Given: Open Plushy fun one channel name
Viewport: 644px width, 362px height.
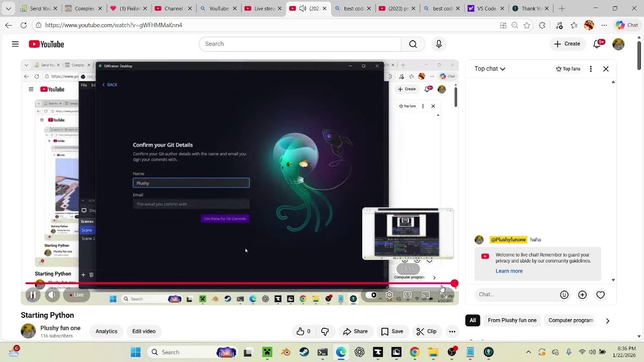Looking at the screenshot, I should pos(60,328).
